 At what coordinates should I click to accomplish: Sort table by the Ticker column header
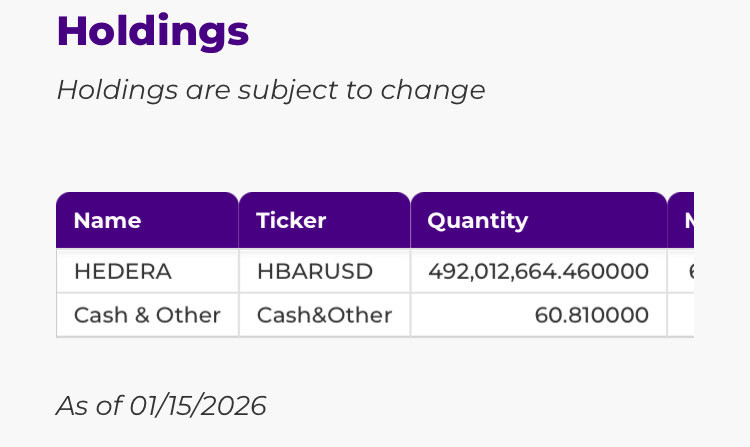coord(291,220)
